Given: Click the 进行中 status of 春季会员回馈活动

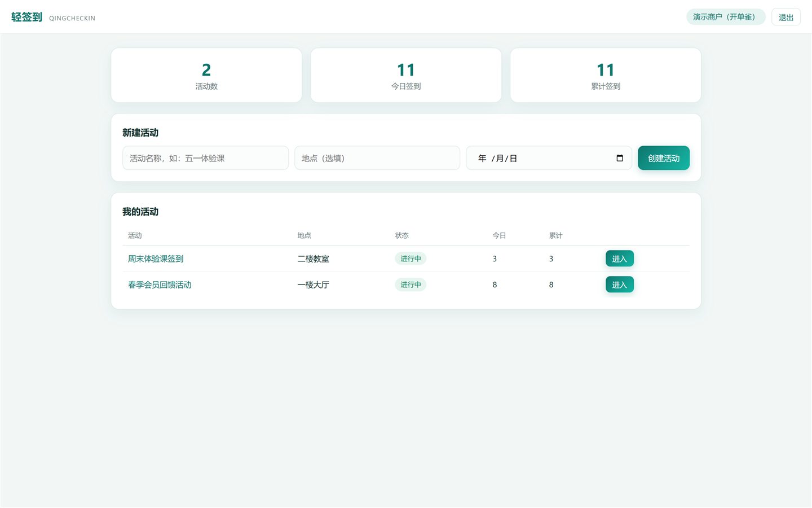Looking at the screenshot, I should (411, 284).
